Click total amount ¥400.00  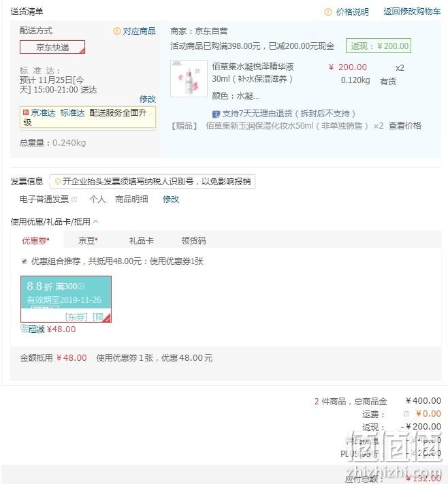coord(423,401)
